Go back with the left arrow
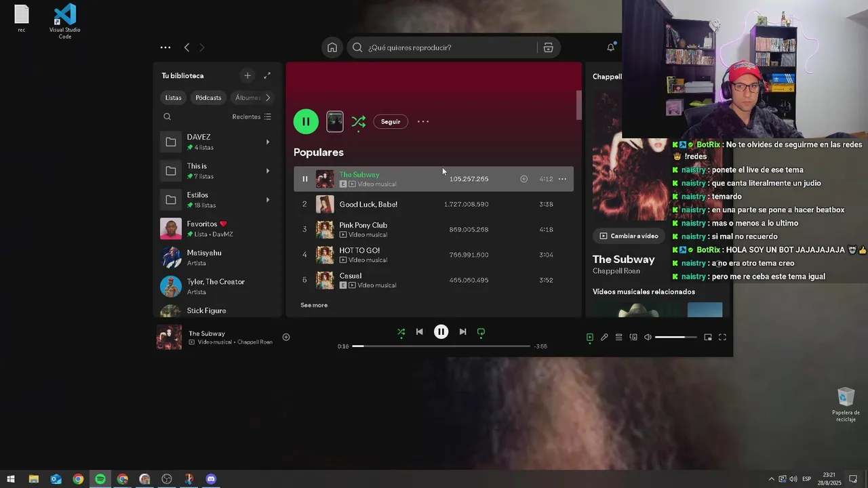 tap(186, 47)
